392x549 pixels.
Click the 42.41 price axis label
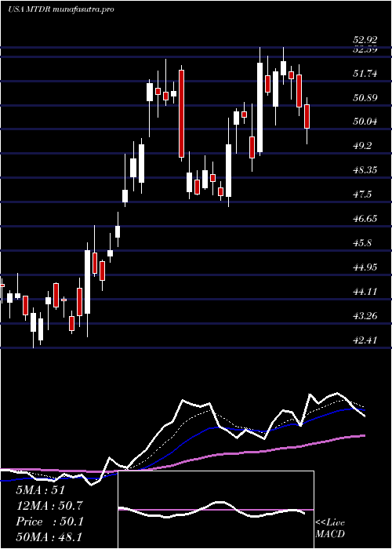(365, 340)
